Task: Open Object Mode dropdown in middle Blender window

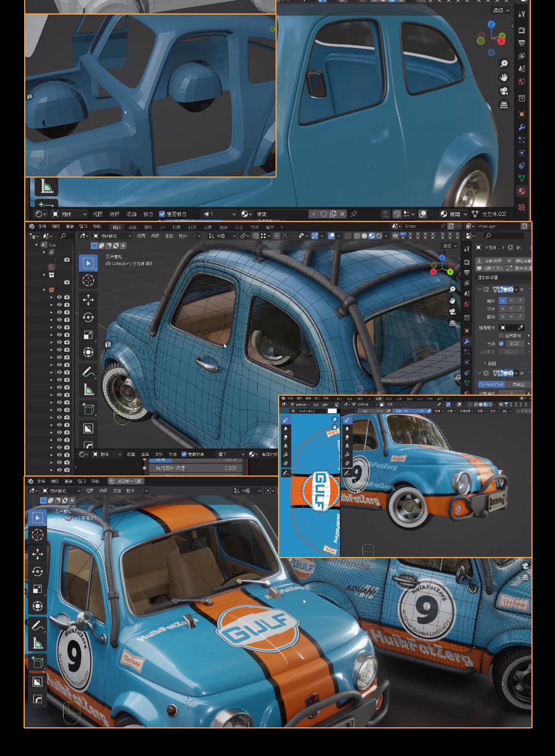Action: [x=112, y=236]
